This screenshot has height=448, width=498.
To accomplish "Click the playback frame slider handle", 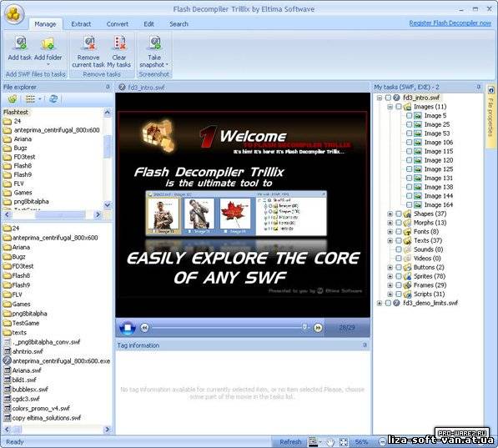I will (x=304, y=327).
